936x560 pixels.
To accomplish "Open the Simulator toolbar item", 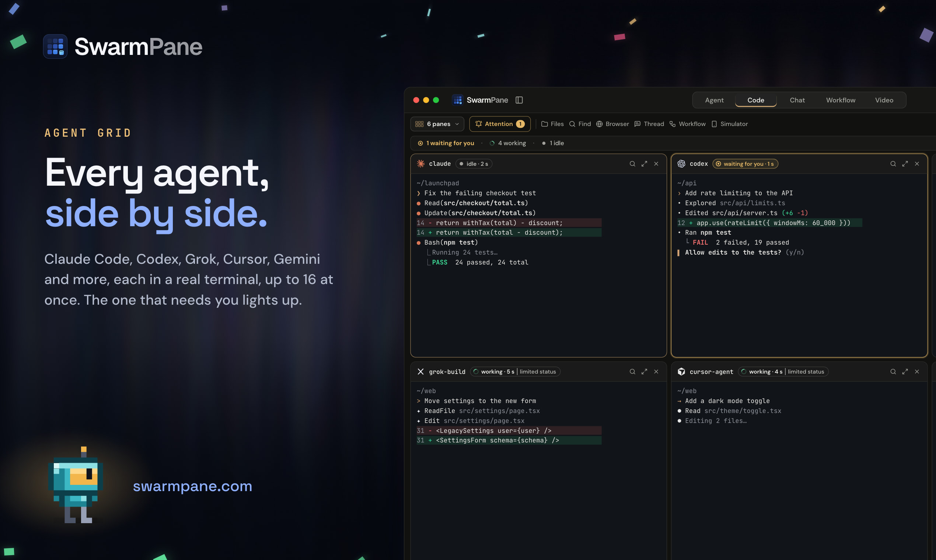I will (x=729, y=124).
